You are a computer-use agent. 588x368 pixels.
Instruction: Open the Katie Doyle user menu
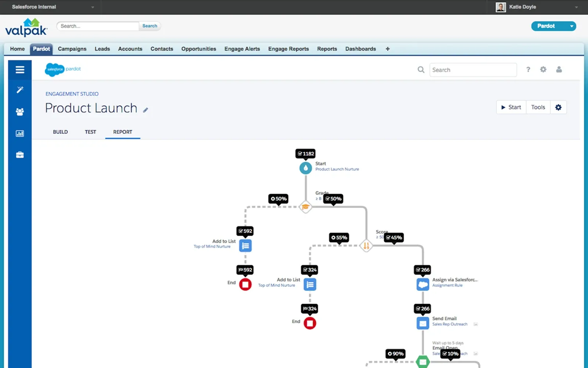pyautogui.click(x=537, y=7)
